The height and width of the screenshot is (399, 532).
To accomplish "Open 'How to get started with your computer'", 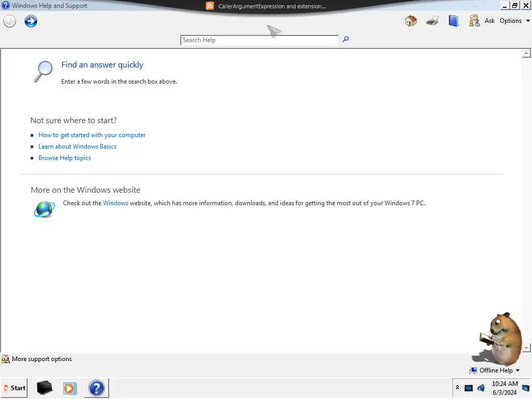I will click(92, 135).
